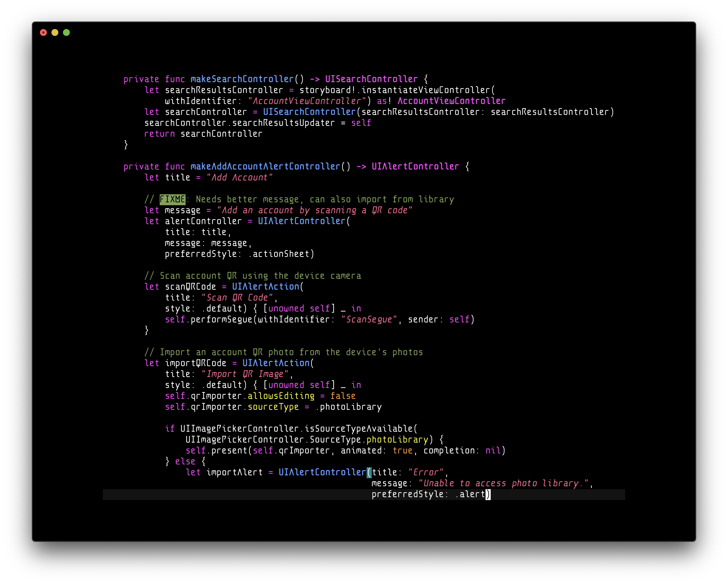This screenshot has width=728, height=584.
Task: Click the red close traffic light
Action: click(x=44, y=32)
